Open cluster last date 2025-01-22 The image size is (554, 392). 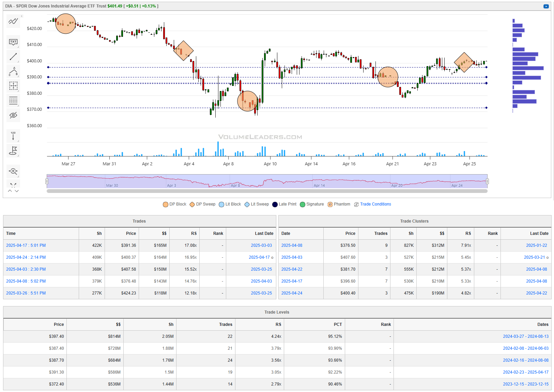(x=536, y=245)
